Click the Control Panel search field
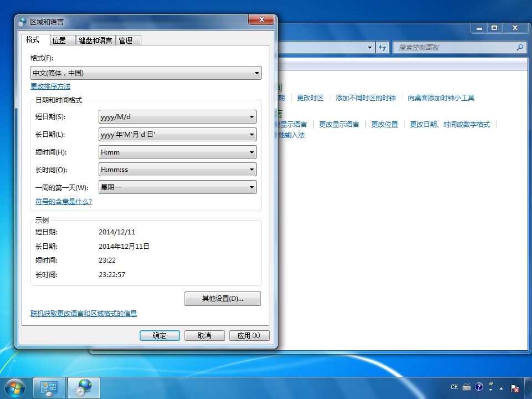 [454, 48]
